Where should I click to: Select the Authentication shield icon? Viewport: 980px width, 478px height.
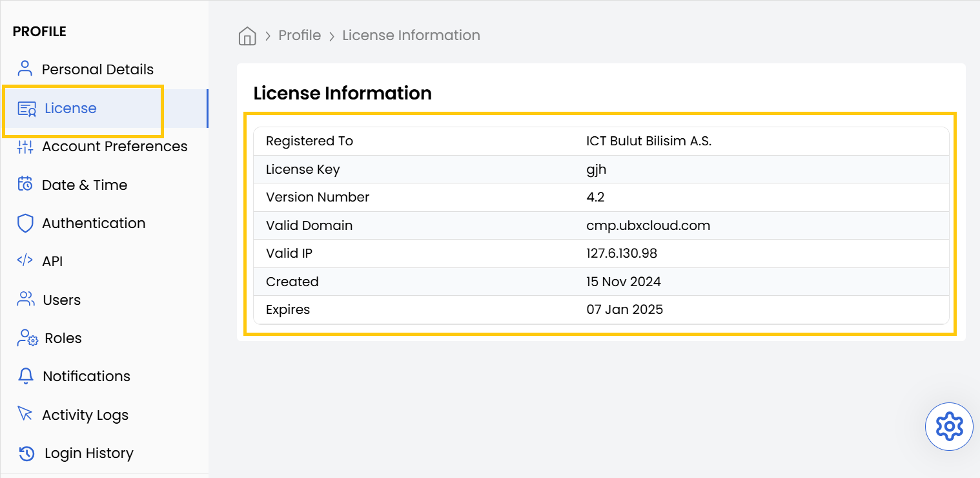point(25,223)
